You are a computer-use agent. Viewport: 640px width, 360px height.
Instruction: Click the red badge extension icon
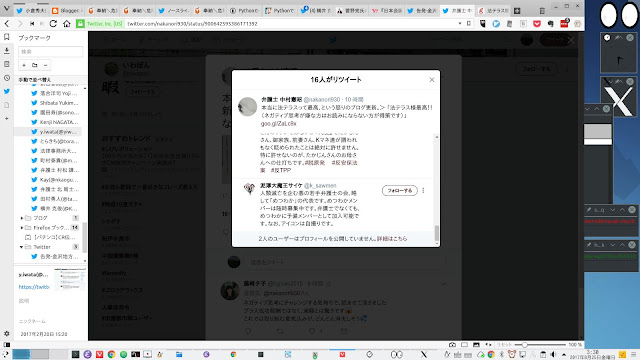pos(564,23)
